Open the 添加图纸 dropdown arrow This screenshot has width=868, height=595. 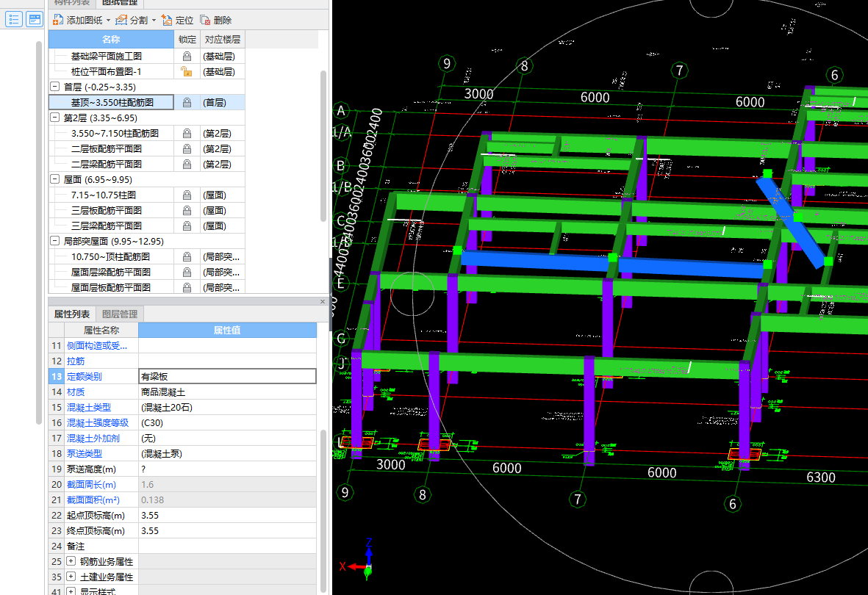(x=109, y=21)
